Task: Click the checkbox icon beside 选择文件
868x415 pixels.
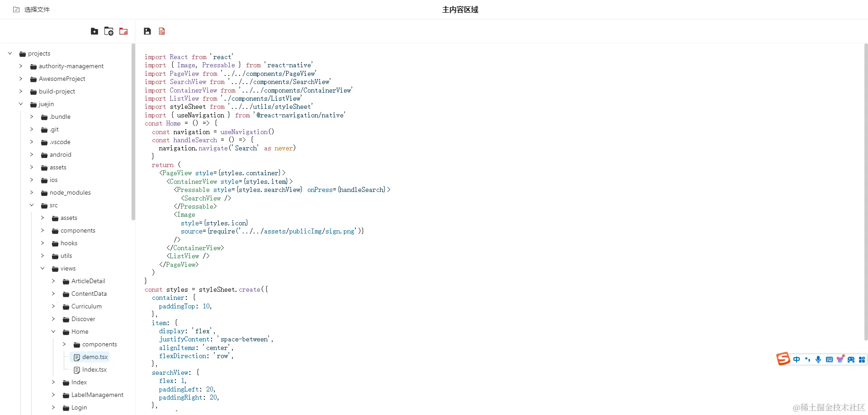Action: pyautogui.click(x=16, y=9)
